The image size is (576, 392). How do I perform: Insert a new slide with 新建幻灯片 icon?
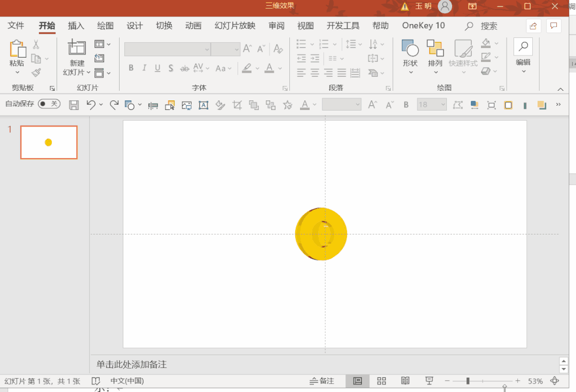tap(77, 48)
